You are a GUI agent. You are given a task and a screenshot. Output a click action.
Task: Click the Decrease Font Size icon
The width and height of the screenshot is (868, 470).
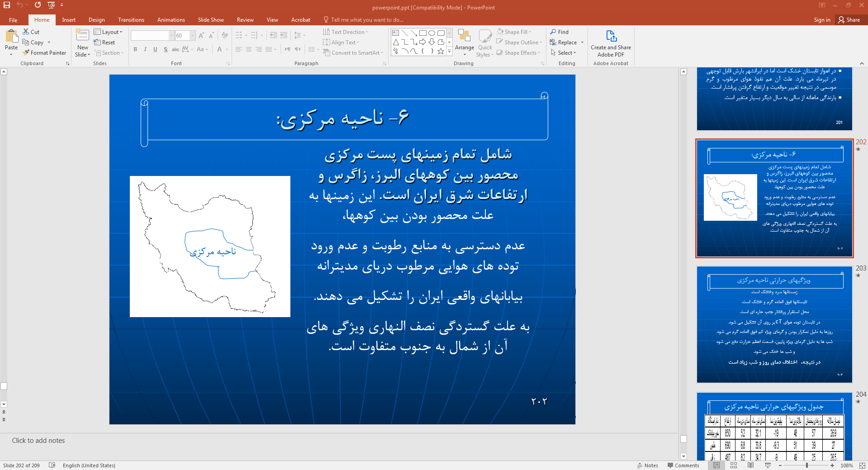pos(211,35)
